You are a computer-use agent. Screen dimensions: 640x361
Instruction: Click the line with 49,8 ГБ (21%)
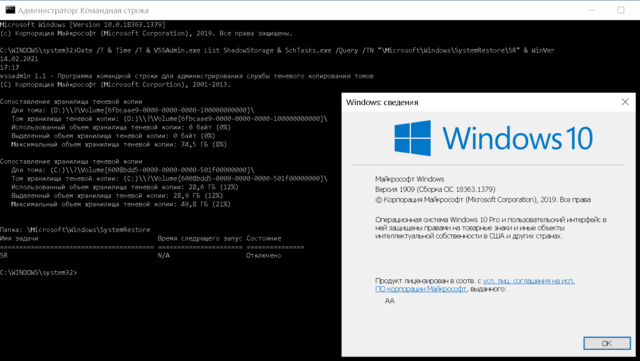pyautogui.click(x=121, y=204)
